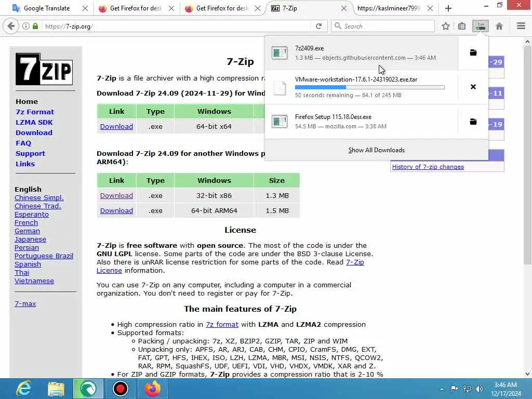Open the Firefox hamburger menu
Screen dimensions: 532x399
coord(521,26)
